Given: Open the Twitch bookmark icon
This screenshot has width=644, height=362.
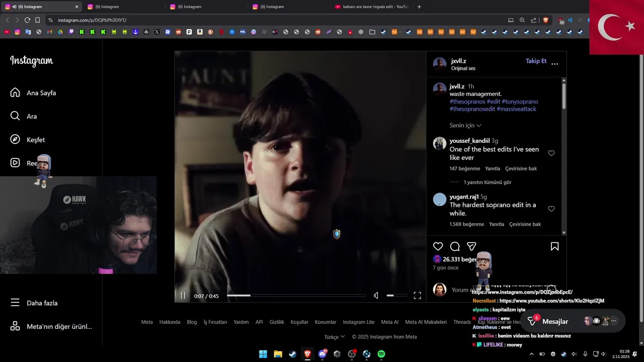Looking at the screenshot, I should coord(71,32).
